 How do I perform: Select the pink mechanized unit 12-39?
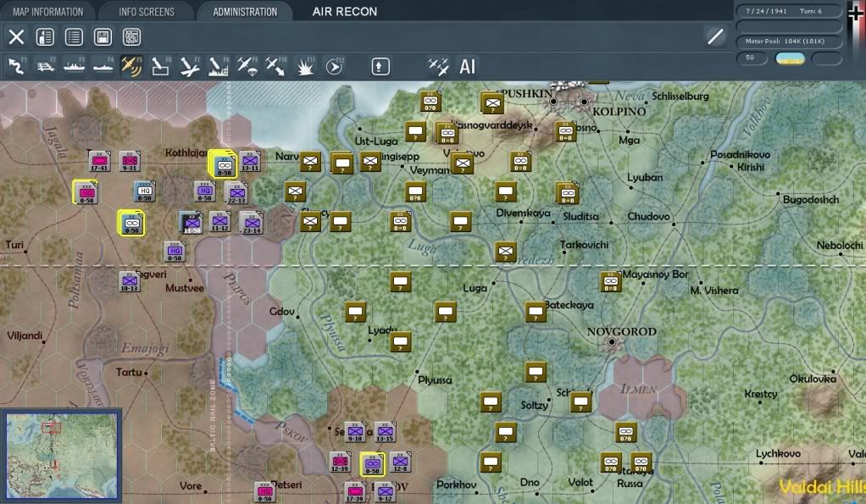coord(340,462)
